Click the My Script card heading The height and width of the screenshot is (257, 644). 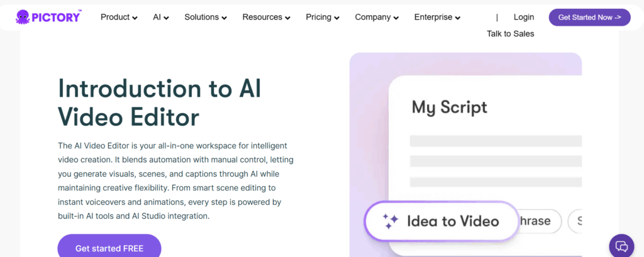449,107
